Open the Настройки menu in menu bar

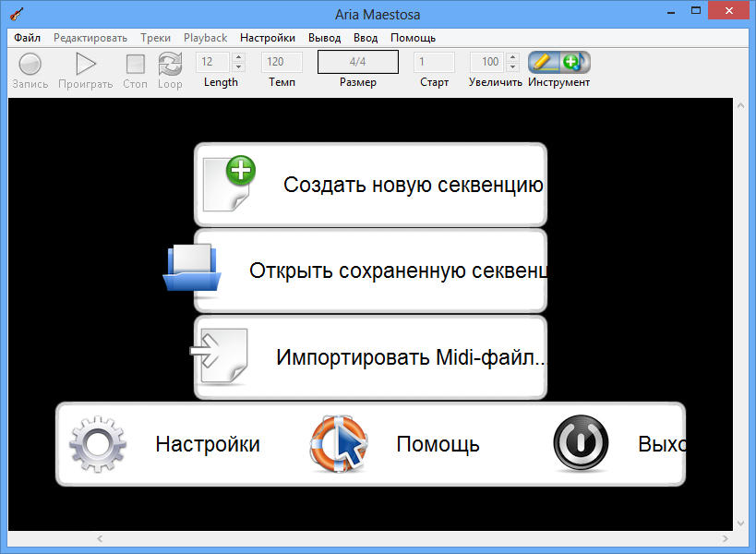(268, 38)
